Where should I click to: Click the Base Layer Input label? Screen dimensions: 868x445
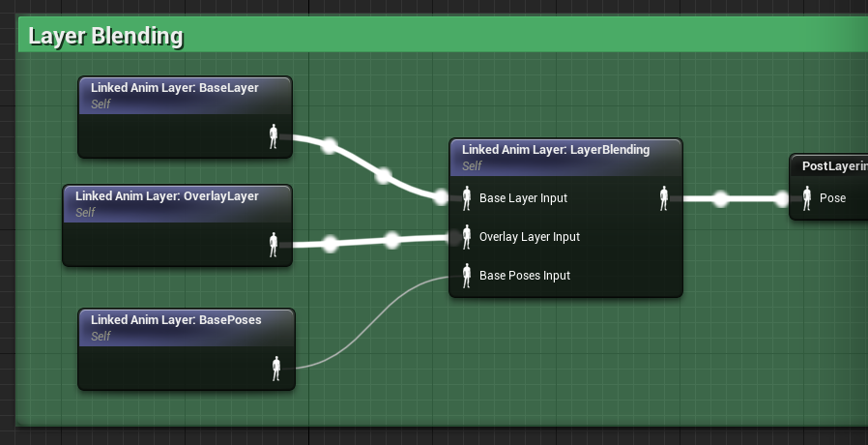click(523, 198)
